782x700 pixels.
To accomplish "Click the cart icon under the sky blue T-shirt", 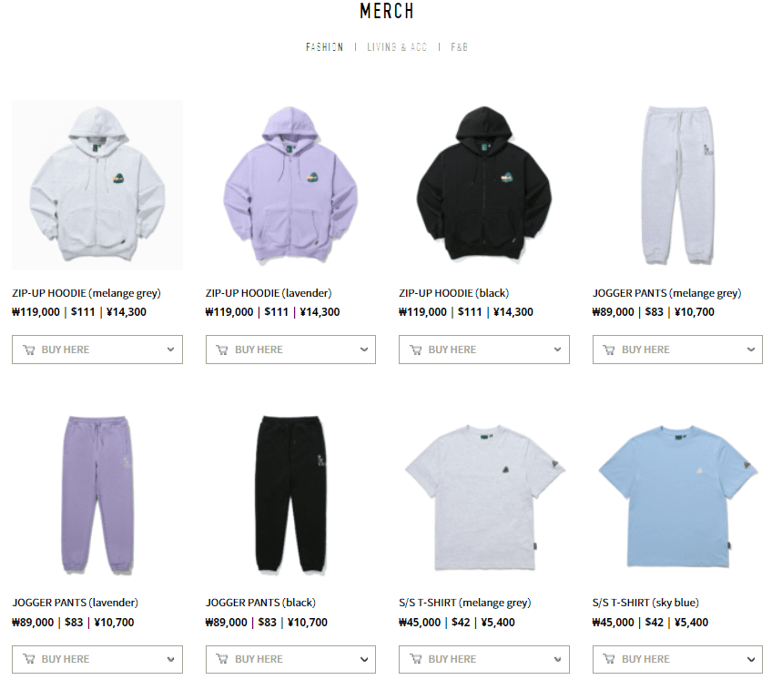I will (609, 659).
